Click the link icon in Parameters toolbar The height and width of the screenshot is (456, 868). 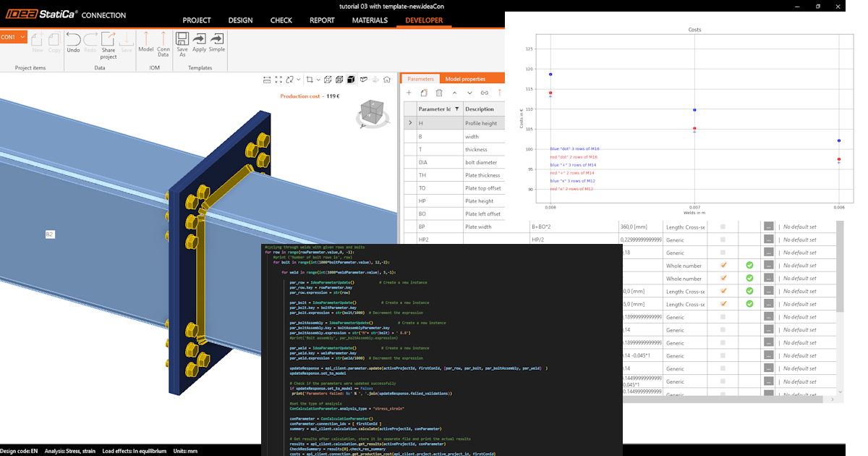[485, 93]
